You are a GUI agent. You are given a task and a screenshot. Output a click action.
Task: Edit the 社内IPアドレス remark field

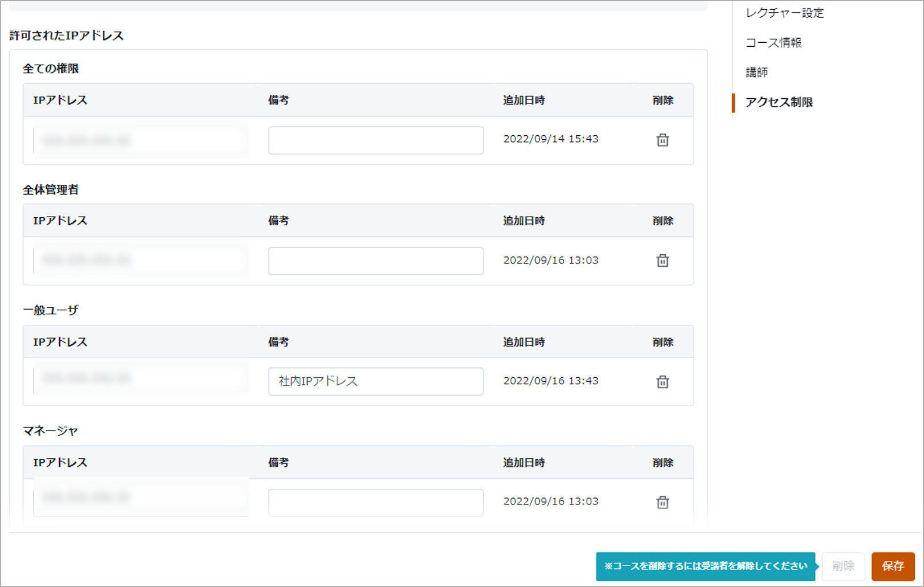376,381
